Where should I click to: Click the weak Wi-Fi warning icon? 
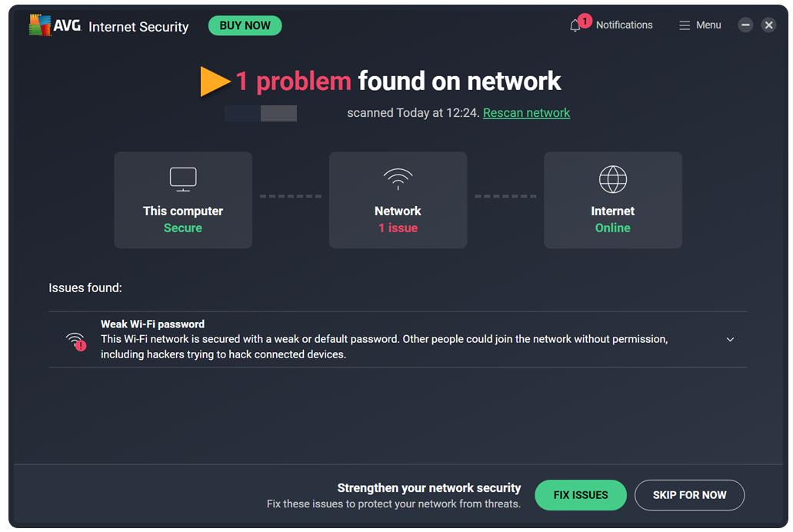(75, 341)
